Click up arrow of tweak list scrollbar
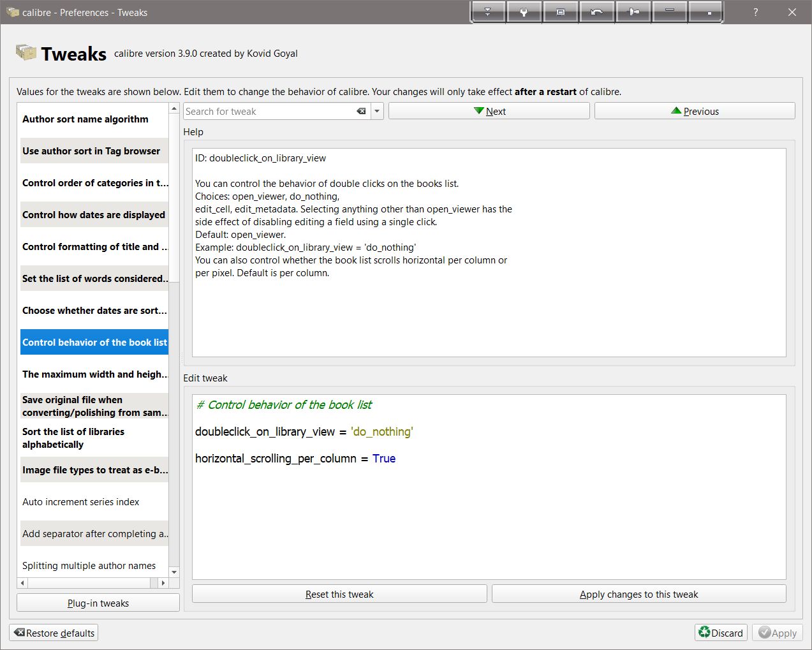The image size is (812, 650). (x=174, y=109)
